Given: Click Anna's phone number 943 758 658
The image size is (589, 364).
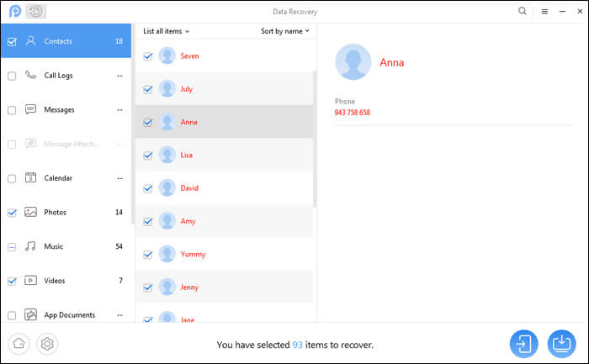Looking at the screenshot, I should 353,113.
